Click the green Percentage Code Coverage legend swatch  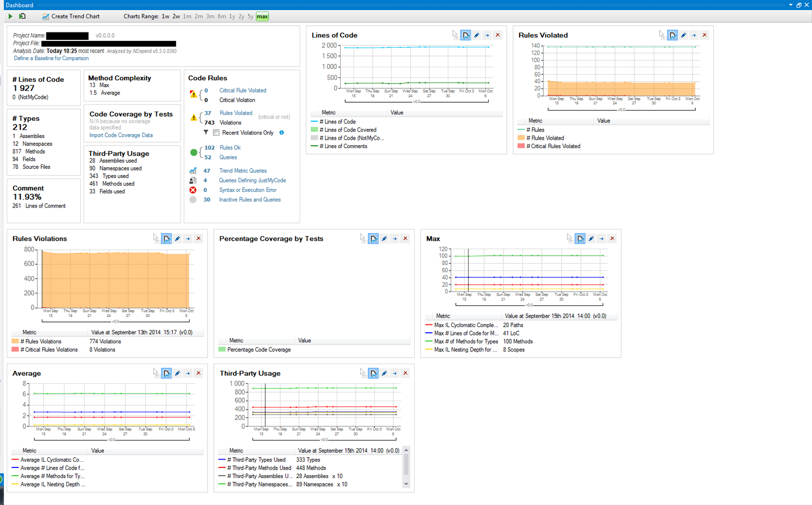pyautogui.click(x=222, y=350)
